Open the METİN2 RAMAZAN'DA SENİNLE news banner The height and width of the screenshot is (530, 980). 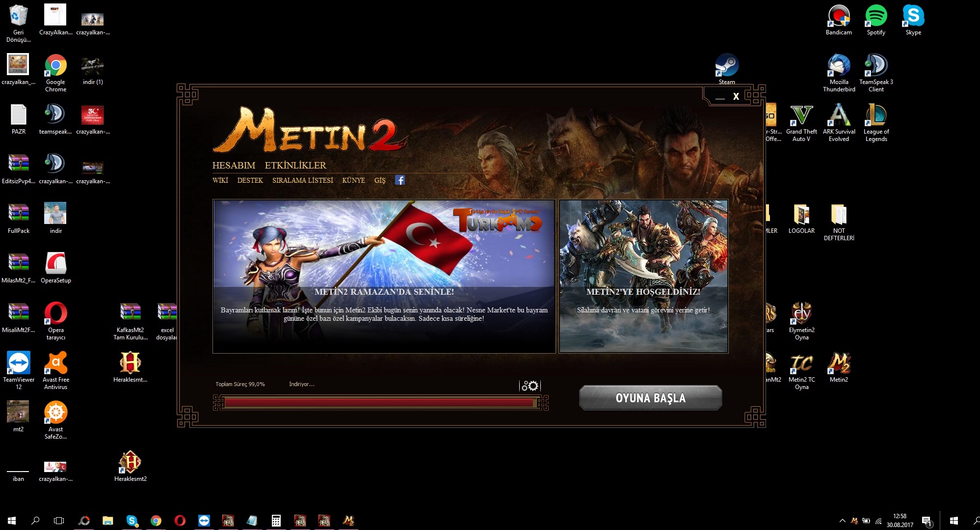pyautogui.click(x=384, y=276)
